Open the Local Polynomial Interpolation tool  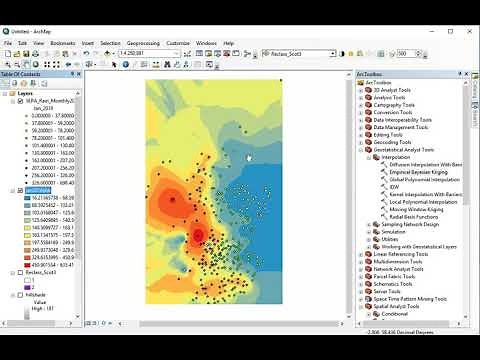[x=423, y=202]
